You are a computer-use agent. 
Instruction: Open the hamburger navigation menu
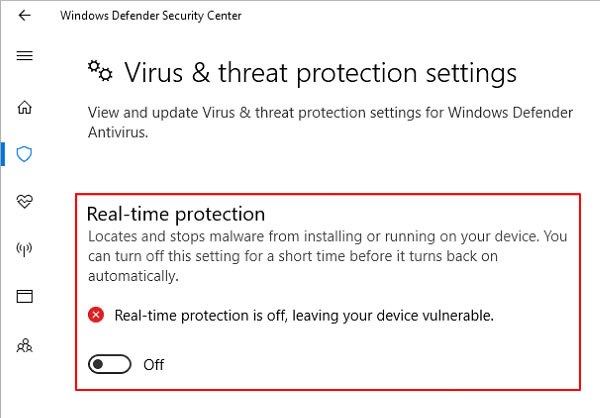pyautogui.click(x=24, y=56)
